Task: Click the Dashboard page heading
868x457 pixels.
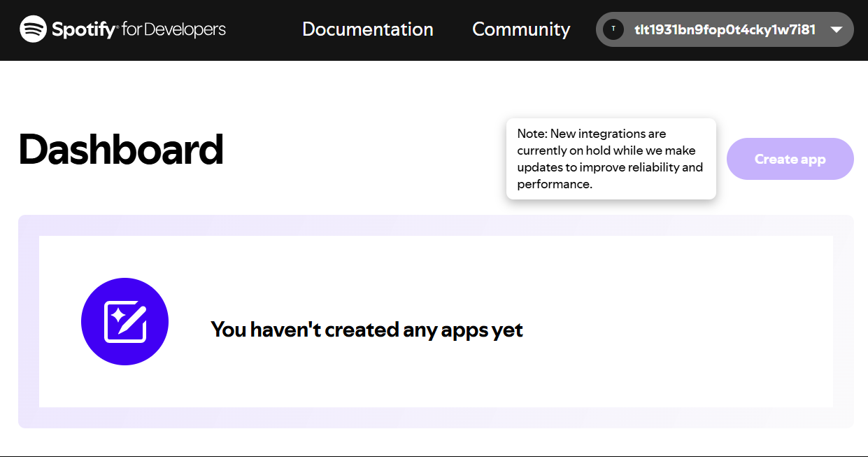Action: coord(120,150)
